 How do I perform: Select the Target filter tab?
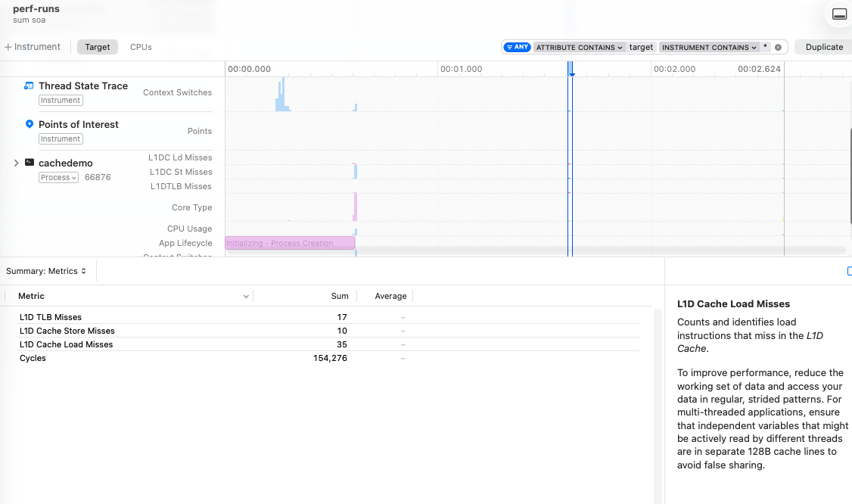click(98, 47)
